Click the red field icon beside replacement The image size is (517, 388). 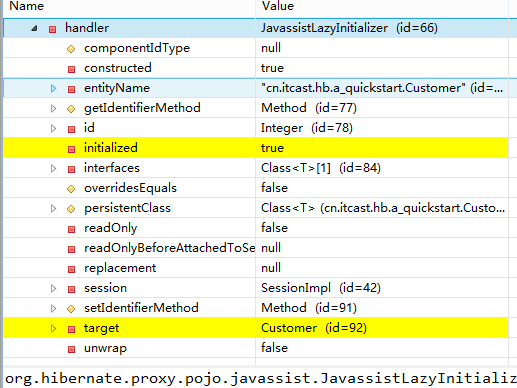point(71,269)
